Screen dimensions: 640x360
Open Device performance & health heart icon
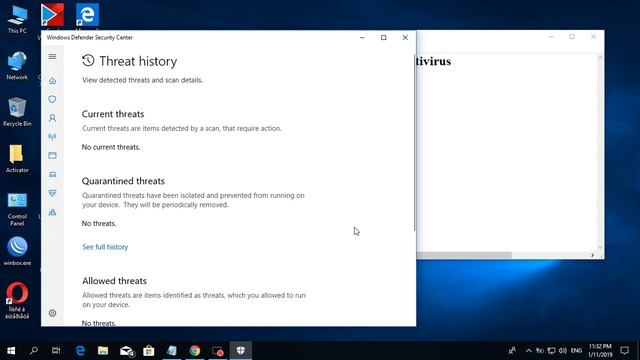click(x=52, y=193)
